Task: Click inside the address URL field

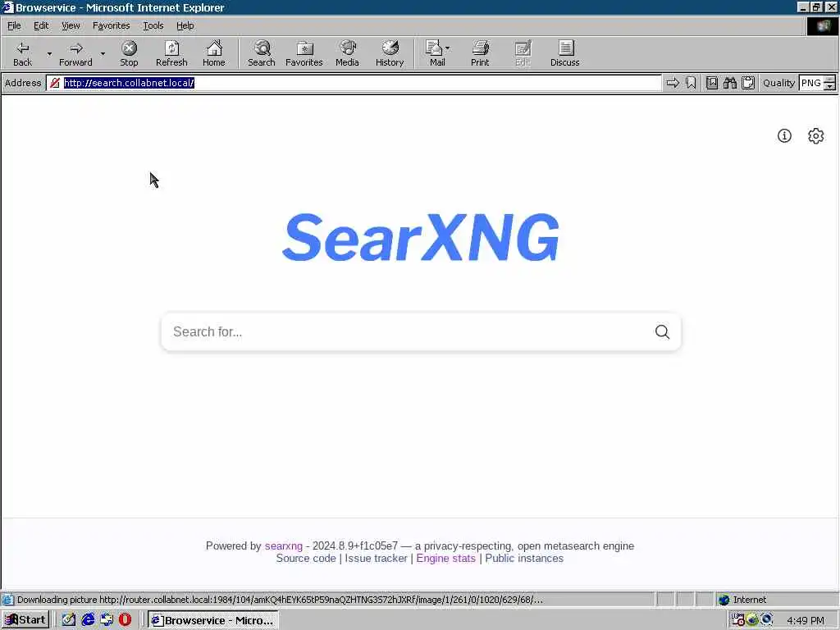Action: (354, 83)
